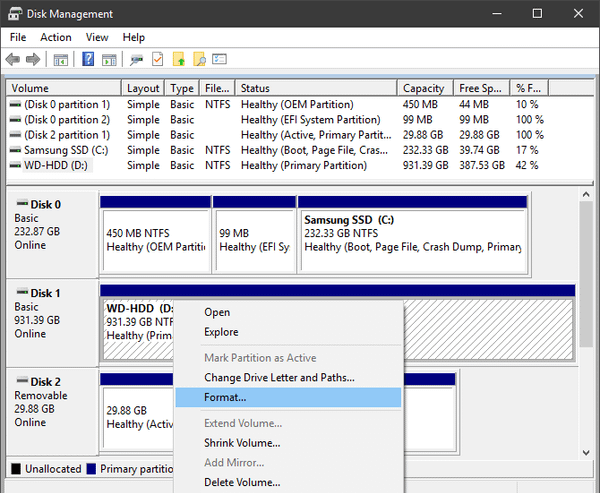This screenshot has width=600, height=493.
Task: Choose Format... from the context menu
Action: point(224,398)
